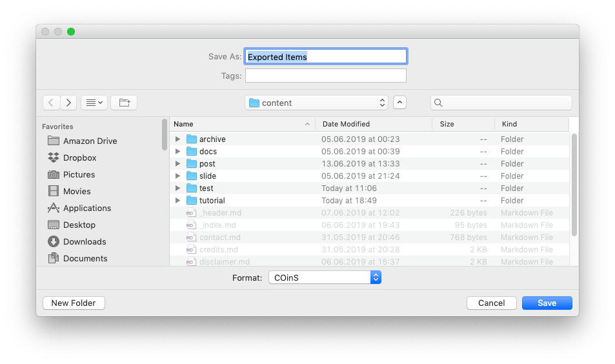The image size is (615, 364).
Task: Select the tutorial folder icon
Action: [192, 201]
